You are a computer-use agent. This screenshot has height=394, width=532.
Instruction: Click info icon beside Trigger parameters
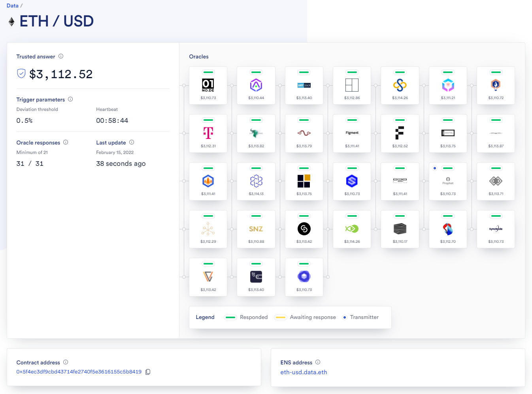click(x=70, y=99)
